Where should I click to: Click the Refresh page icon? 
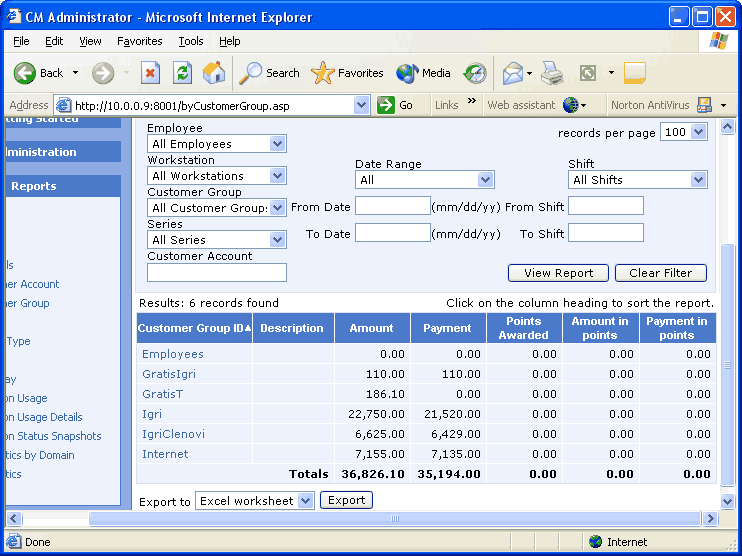[x=182, y=73]
